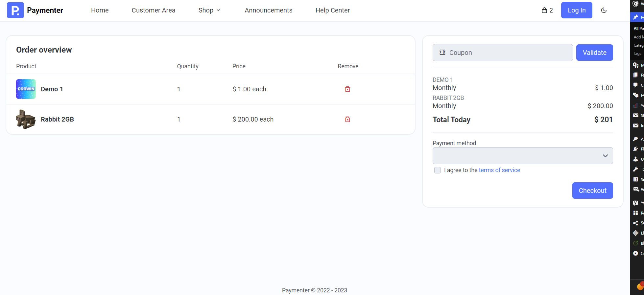Screen dimensions: 644x295
Task: Click into the Coupon input field
Action: (503, 53)
